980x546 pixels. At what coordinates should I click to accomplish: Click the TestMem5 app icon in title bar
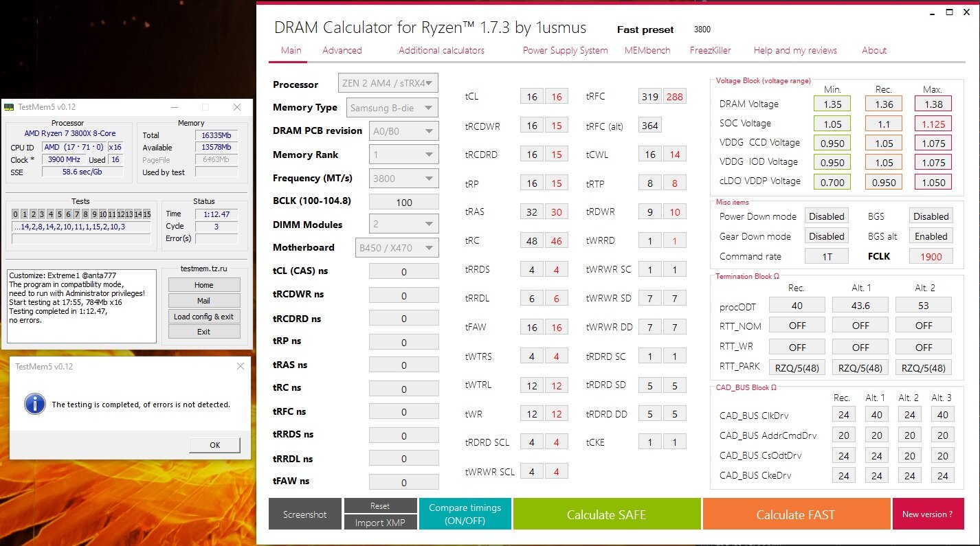point(9,107)
